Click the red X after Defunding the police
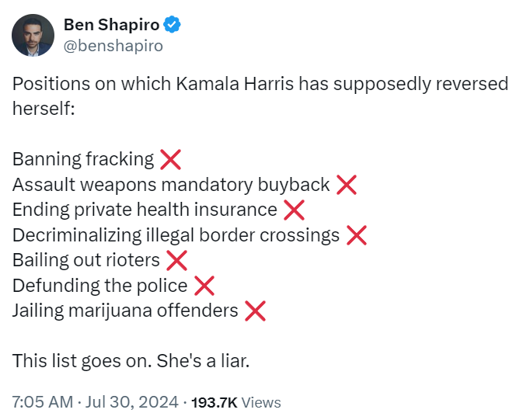 coord(204,286)
